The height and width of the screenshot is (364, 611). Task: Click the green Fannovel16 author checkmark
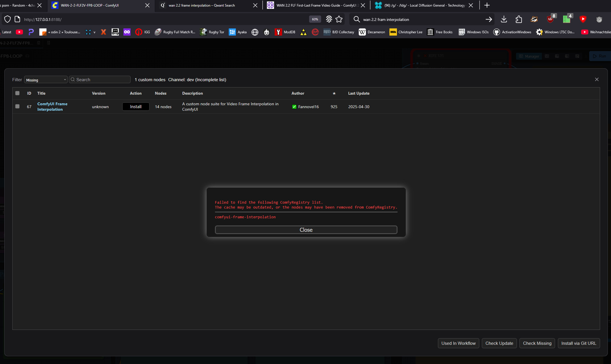click(294, 107)
